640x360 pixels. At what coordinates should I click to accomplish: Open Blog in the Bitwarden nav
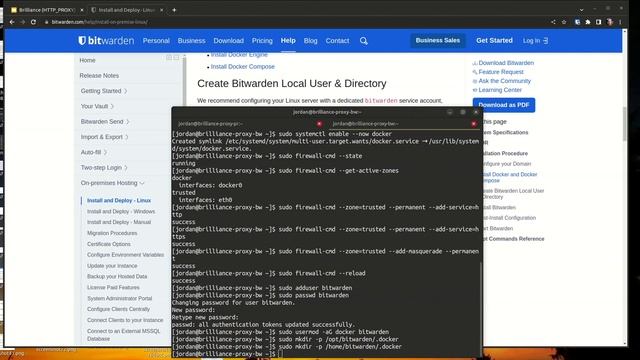(310, 41)
